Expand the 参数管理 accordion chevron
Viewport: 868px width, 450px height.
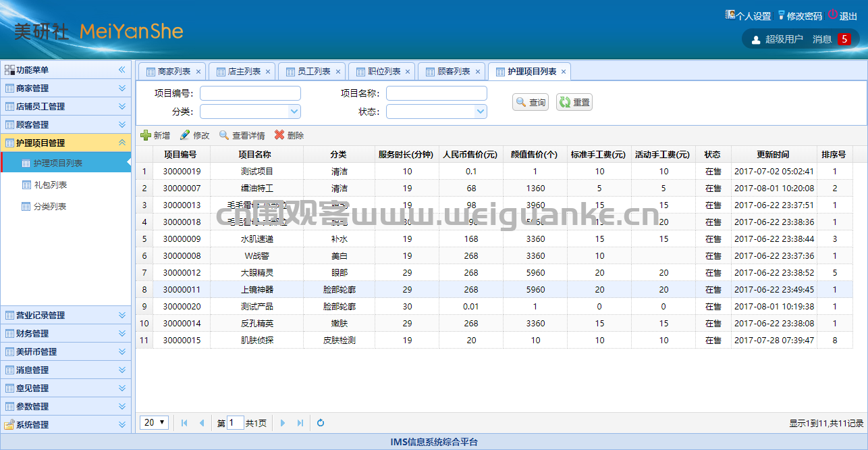(122, 406)
